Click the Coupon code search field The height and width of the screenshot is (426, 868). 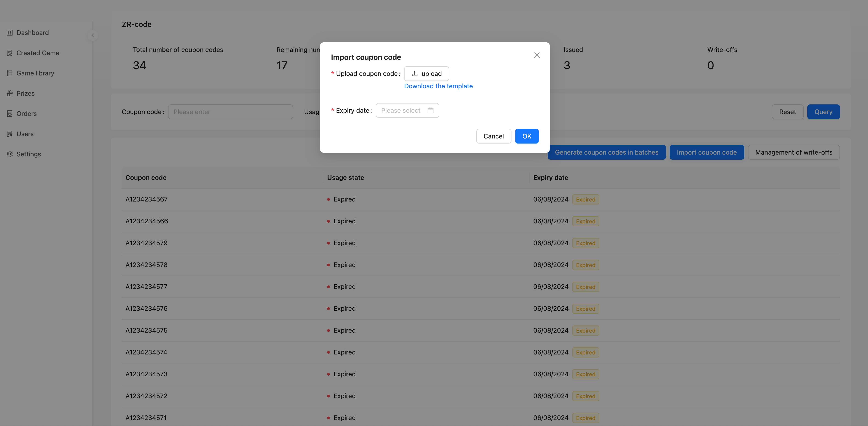click(x=230, y=112)
